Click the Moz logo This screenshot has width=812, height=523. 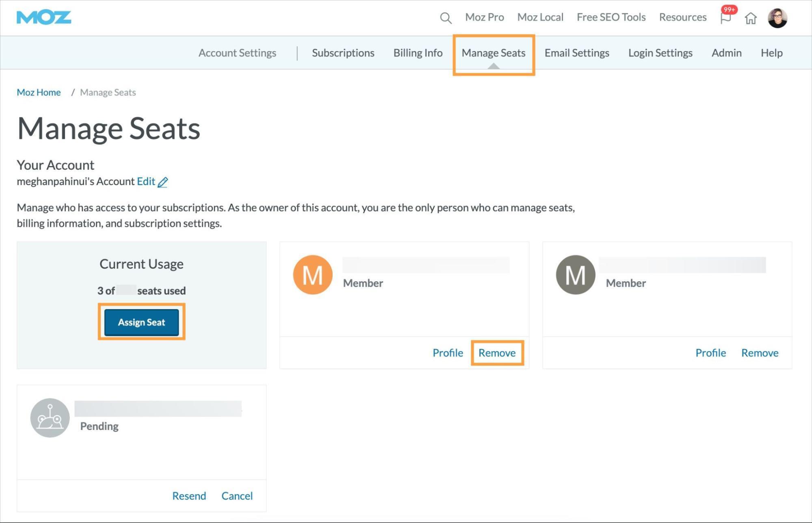tap(44, 17)
